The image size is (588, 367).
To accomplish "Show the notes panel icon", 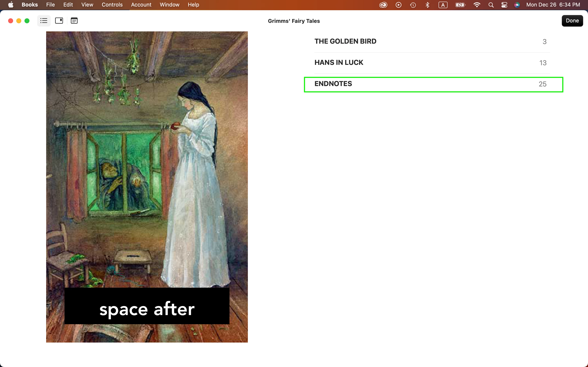I will pos(74,21).
